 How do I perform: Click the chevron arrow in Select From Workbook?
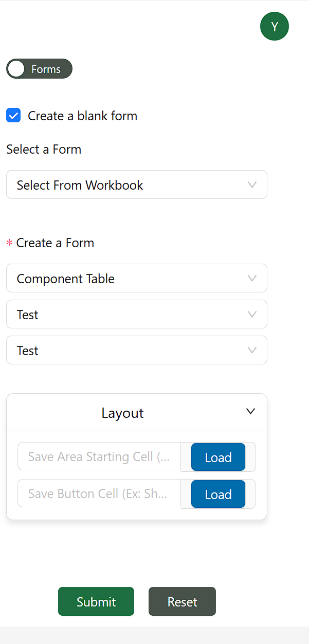click(252, 185)
